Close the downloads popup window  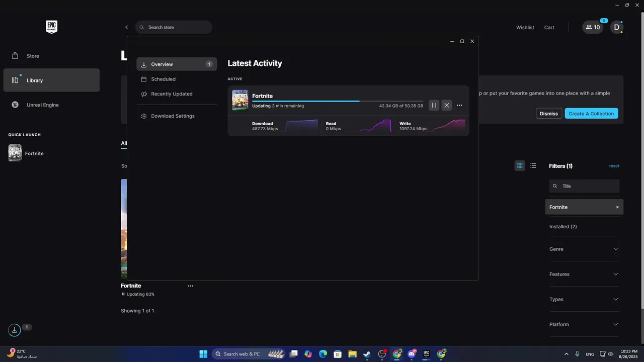(472, 41)
